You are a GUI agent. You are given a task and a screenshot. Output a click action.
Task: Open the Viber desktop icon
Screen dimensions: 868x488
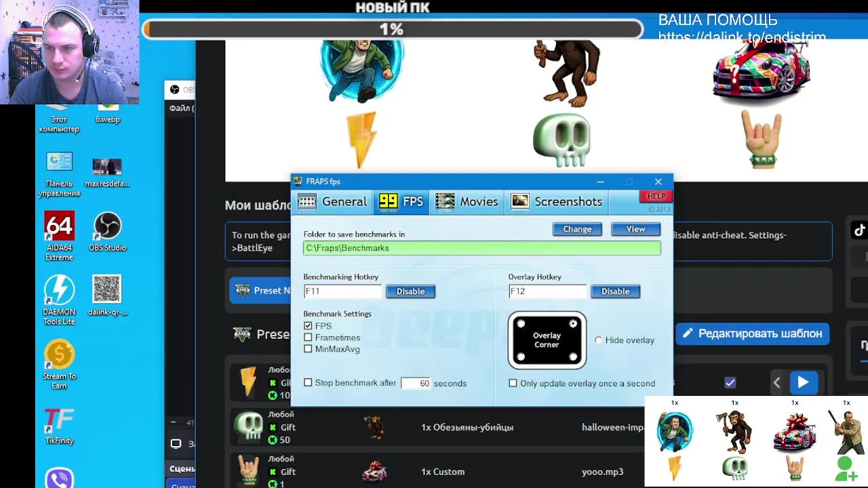coord(59,478)
